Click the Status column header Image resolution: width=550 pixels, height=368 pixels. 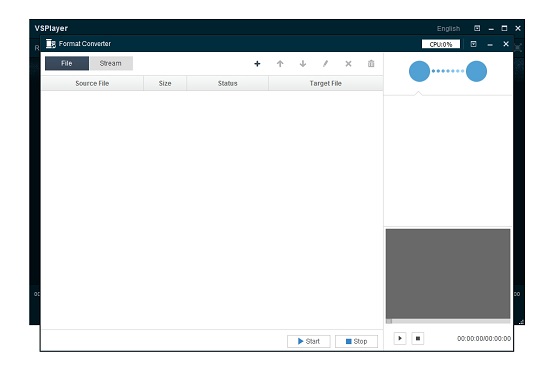[x=228, y=83]
